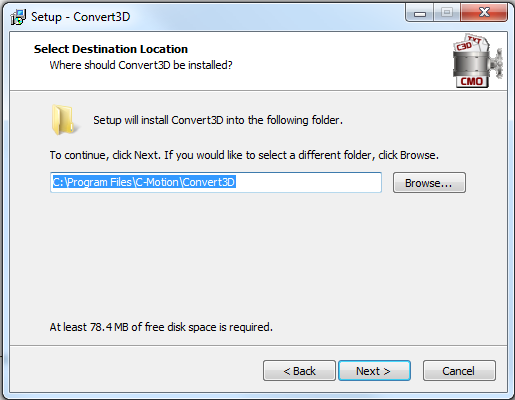515x400 pixels.
Task: Go to the next setup step
Action: coord(374,370)
